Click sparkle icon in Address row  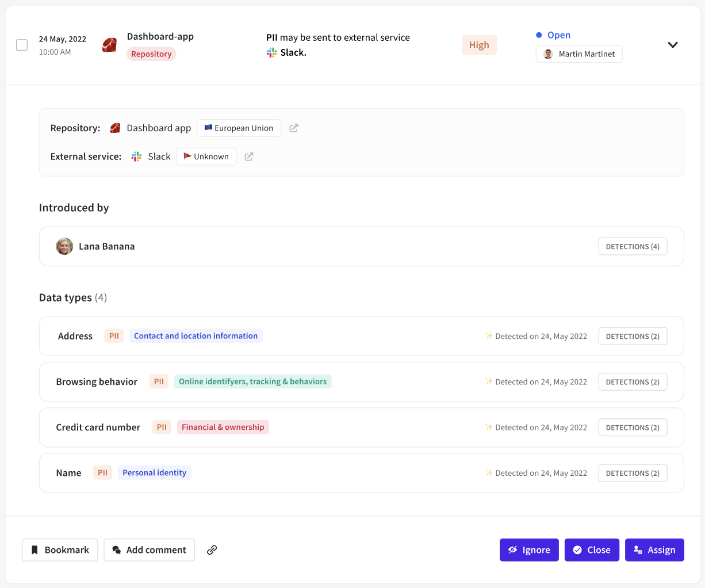[x=489, y=335]
